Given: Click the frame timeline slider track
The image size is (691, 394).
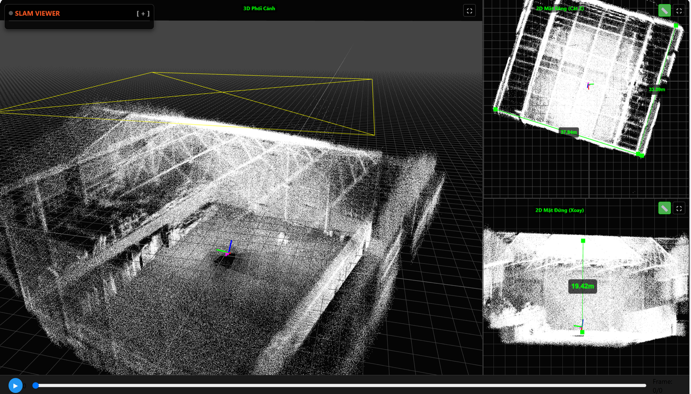Looking at the screenshot, I should [x=340, y=386].
